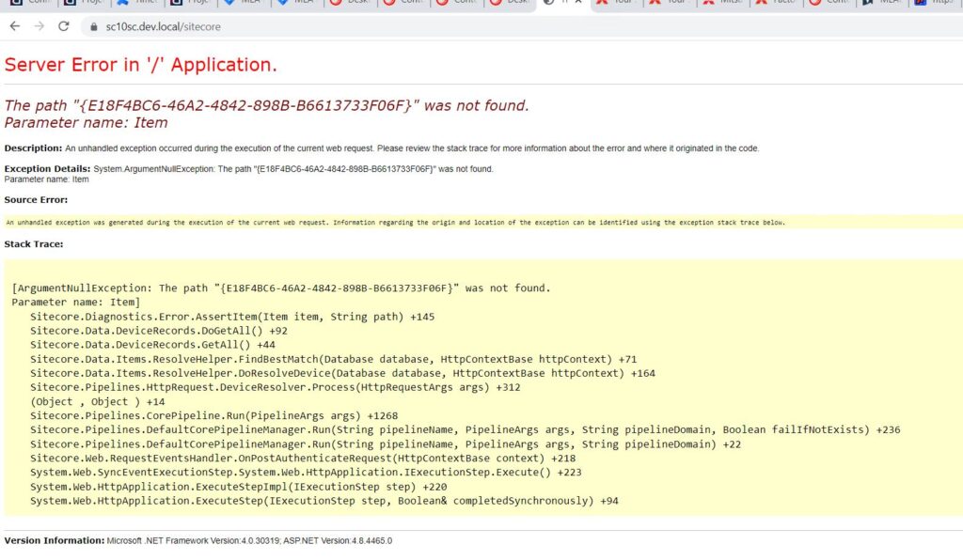Screen dimensions: 963x560
Task: Click the '(Object , Object ) +14' line
Action: coord(98,402)
